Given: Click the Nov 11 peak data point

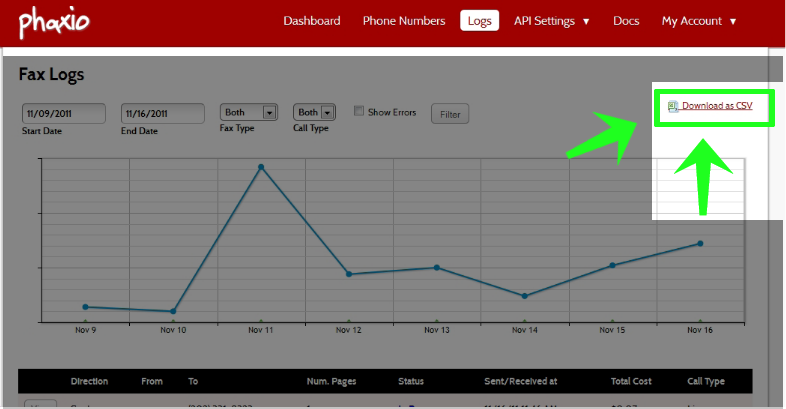Looking at the screenshot, I should click(x=261, y=167).
